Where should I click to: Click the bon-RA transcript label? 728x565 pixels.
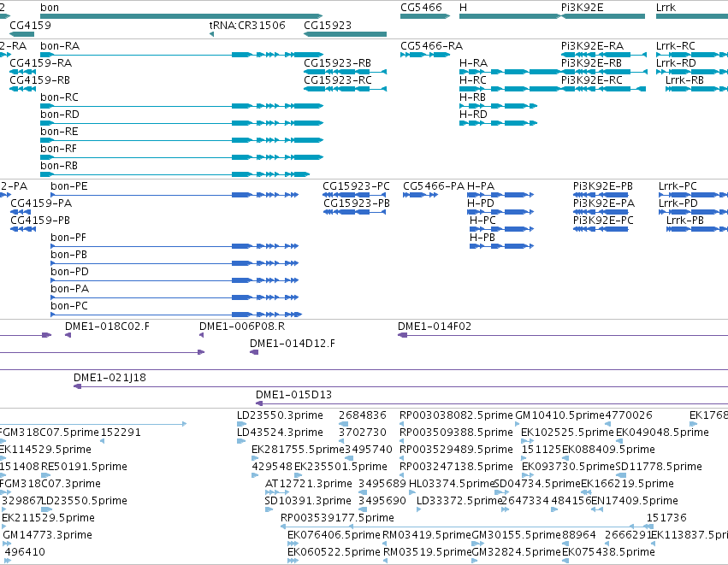(x=60, y=46)
